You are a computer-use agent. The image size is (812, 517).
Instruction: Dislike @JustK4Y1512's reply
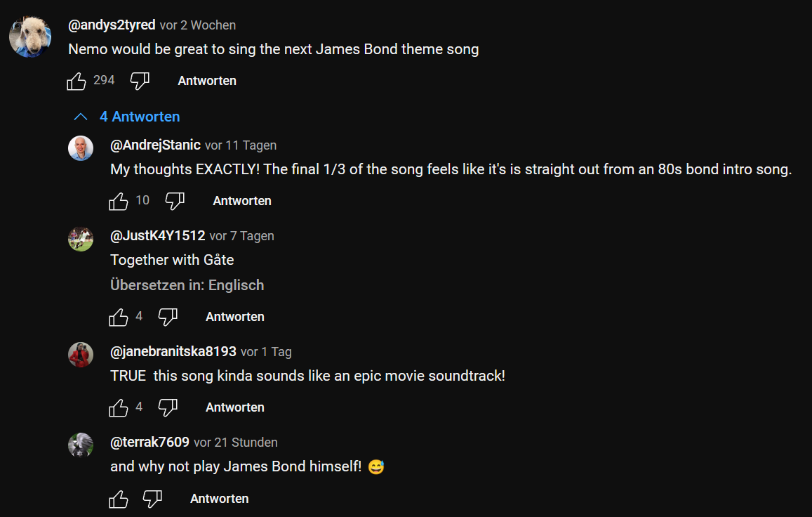pos(168,318)
